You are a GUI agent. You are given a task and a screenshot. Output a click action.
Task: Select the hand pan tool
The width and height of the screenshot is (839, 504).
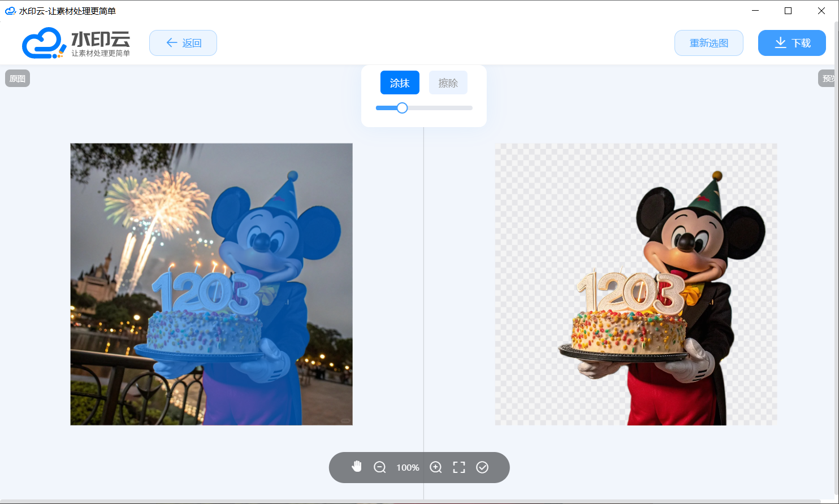[x=356, y=467]
